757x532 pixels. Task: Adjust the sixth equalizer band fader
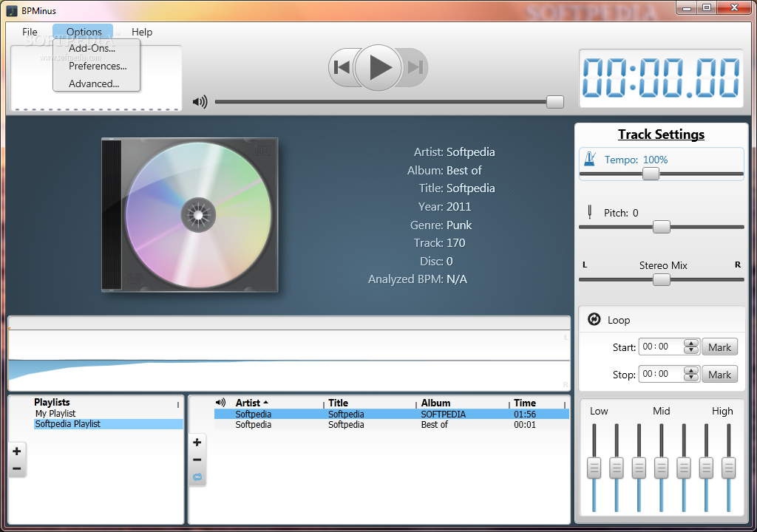click(706, 468)
